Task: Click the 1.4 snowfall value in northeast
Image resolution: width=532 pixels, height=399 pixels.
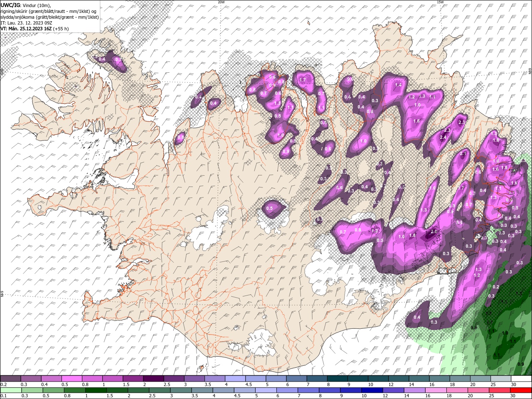Action: pyautogui.click(x=398, y=84)
